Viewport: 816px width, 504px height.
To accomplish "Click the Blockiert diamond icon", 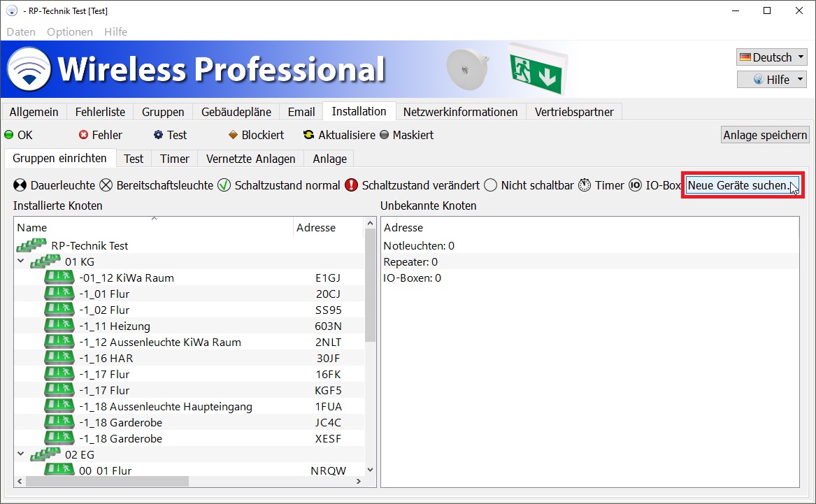I will pyautogui.click(x=233, y=135).
